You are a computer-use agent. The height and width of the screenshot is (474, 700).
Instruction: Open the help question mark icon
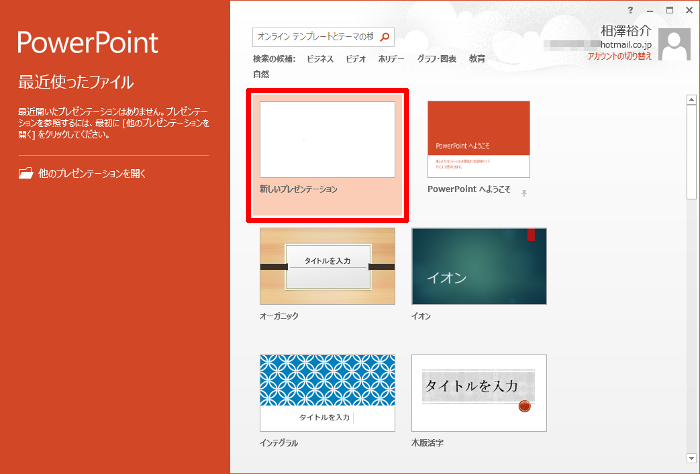coord(630,10)
